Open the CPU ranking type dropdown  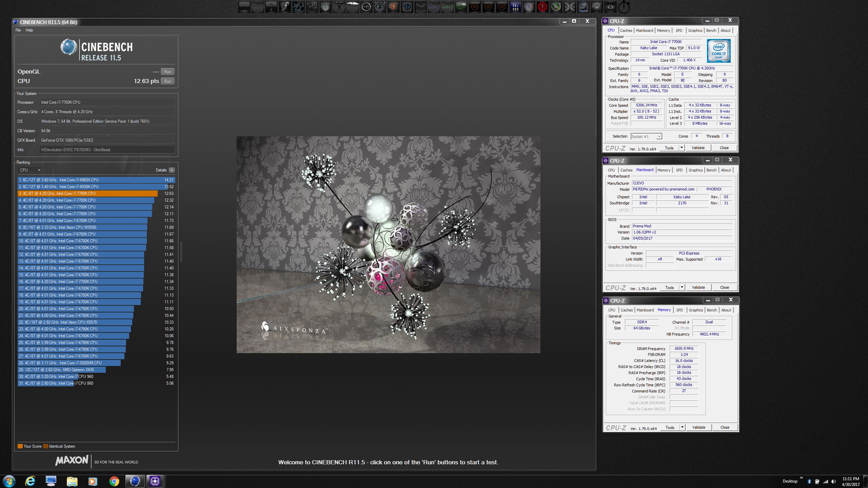[x=30, y=170]
